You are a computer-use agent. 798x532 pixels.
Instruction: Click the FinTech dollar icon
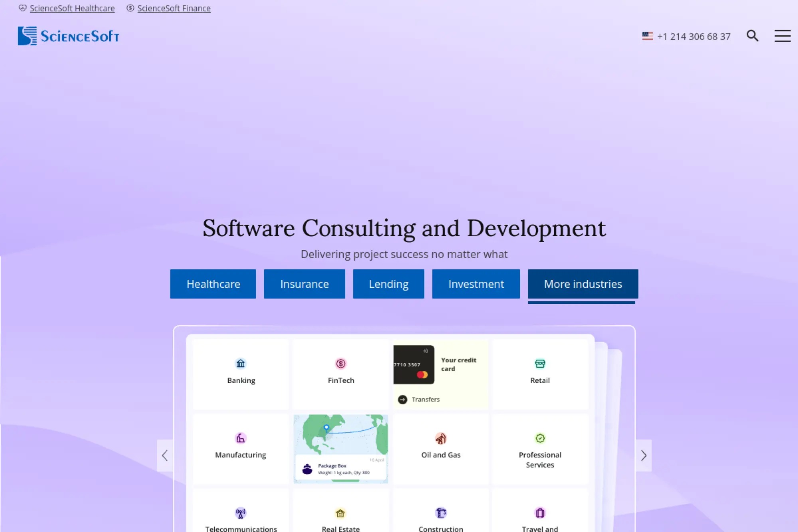(340, 364)
